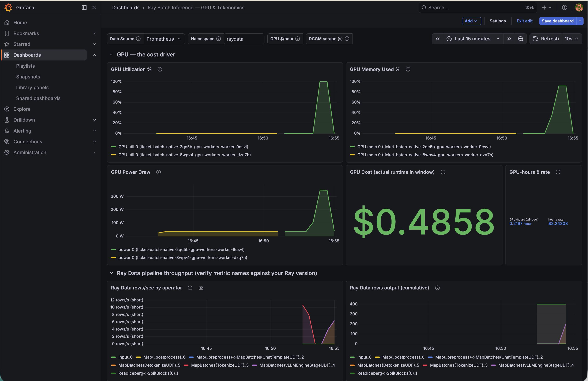588x381 pixels.
Task: Shift time range backwards
Action: click(x=438, y=39)
